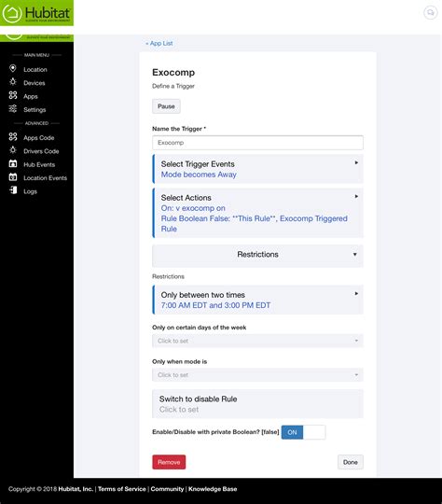Open 'Only when mode is' dropdown
This screenshot has height=504, width=442.
coord(257,375)
